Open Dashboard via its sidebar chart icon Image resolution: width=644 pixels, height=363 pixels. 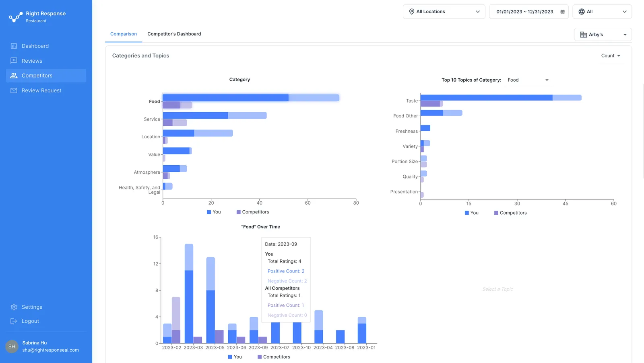(x=14, y=46)
